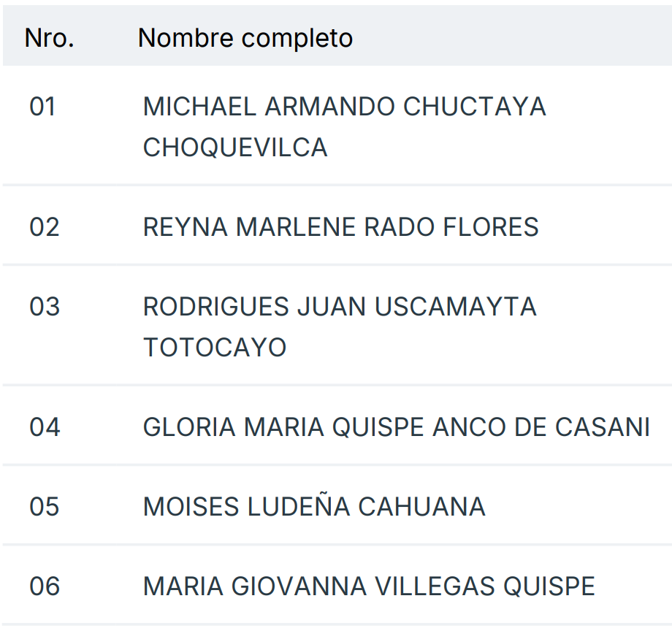Click GLORIA MARIA QUISPE ANCO DE CASANI
The width and height of the screenshot is (672, 631).
396,427
